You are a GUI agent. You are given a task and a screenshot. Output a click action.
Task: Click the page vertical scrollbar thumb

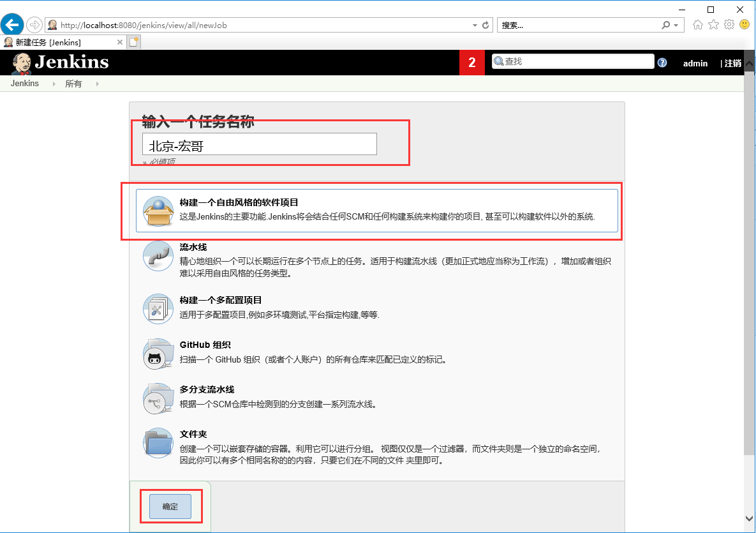pos(749,263)
